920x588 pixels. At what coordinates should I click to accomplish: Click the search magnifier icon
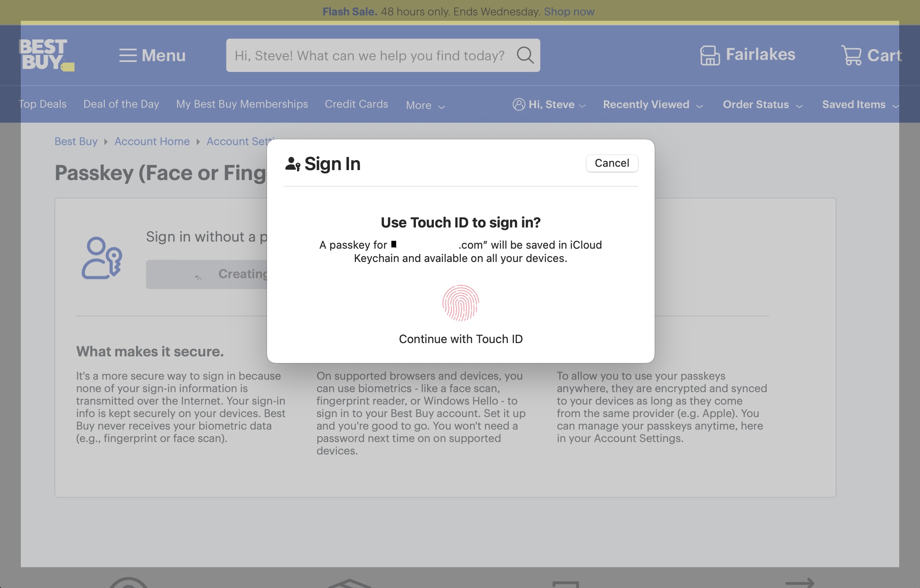525,55
